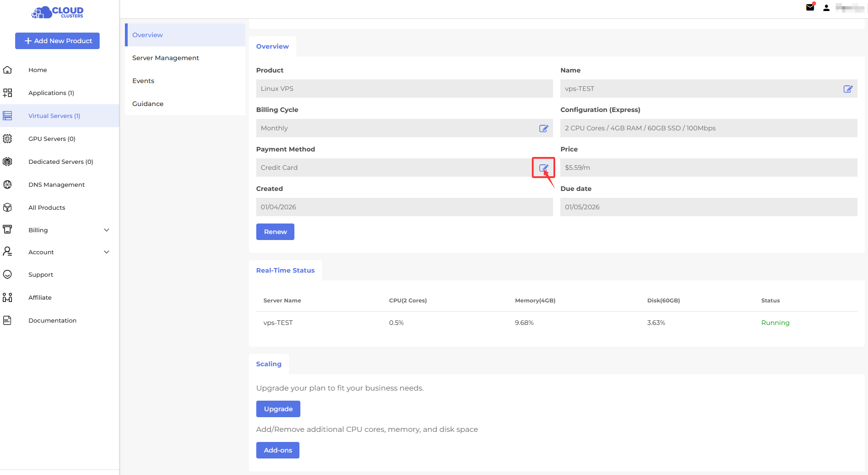
Task: Click the edit icon in Name field
Action: pyautogui.click(x=848, y=89)
